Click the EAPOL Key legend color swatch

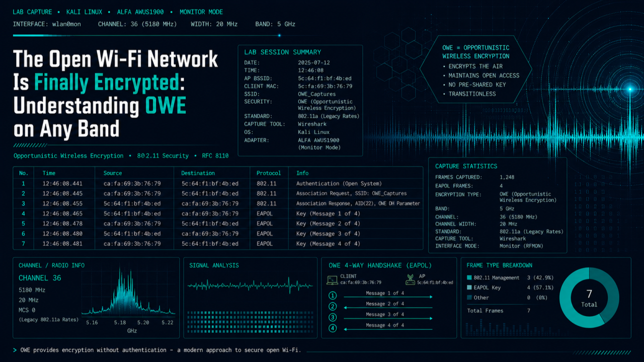469,288
